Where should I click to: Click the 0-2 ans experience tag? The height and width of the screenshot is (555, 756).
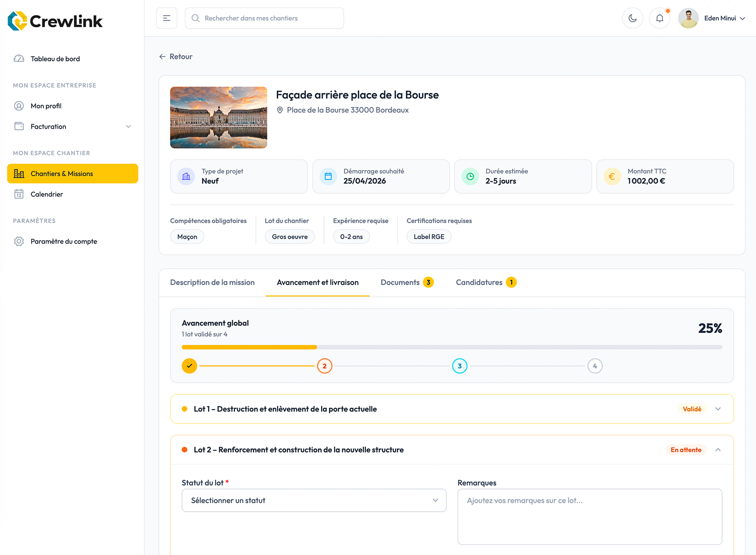[x=351, y=237]
